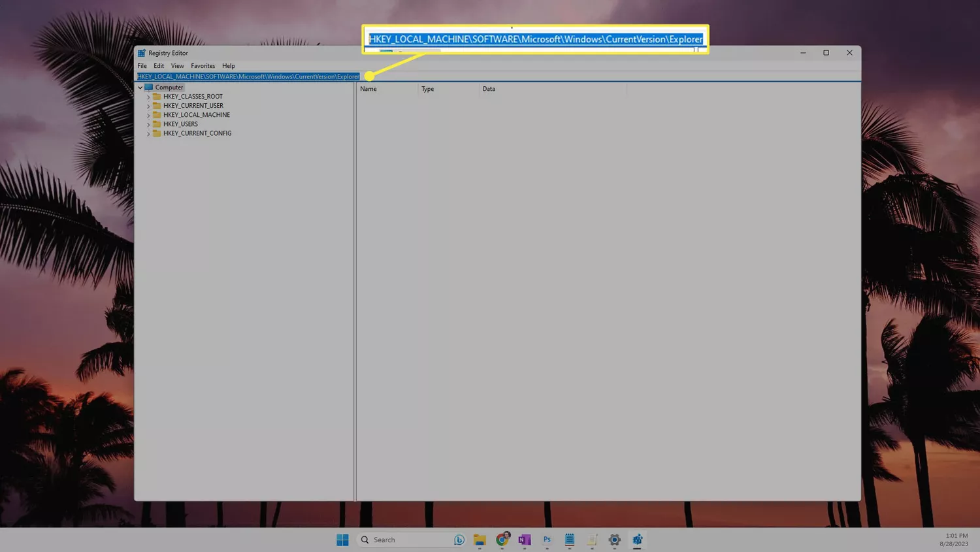Expand the HKEY_CURRENT_USER key
This screenshot has width=980, height=552.
[x=148, y=106]
